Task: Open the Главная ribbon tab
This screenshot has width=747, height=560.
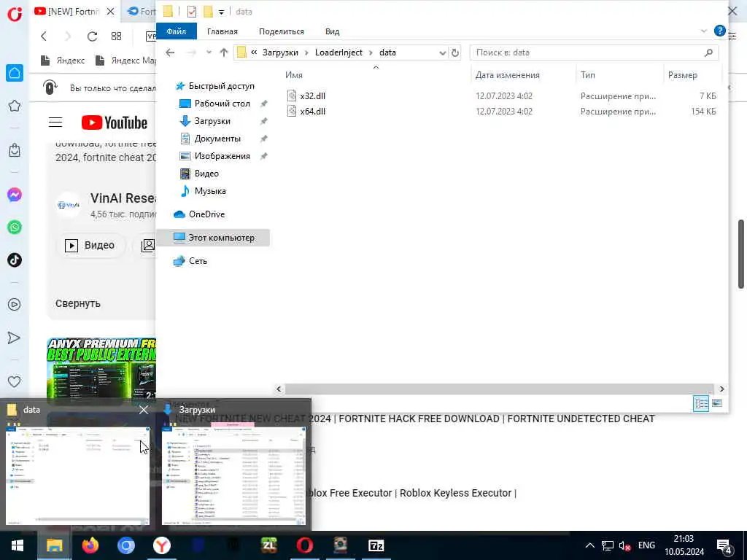Action: coord(222,31)
